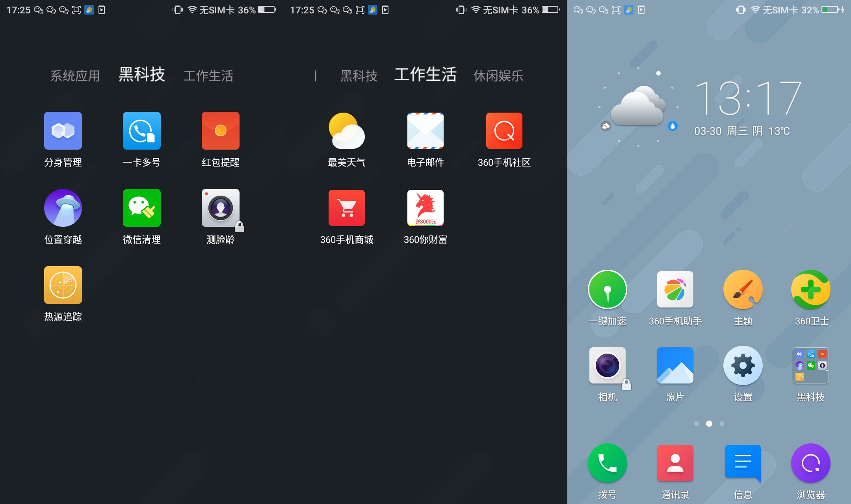Open the 热源追踪 app
The width and height of the screenshot is (851, 504).
pyautogui.click(x=63, y=284)
